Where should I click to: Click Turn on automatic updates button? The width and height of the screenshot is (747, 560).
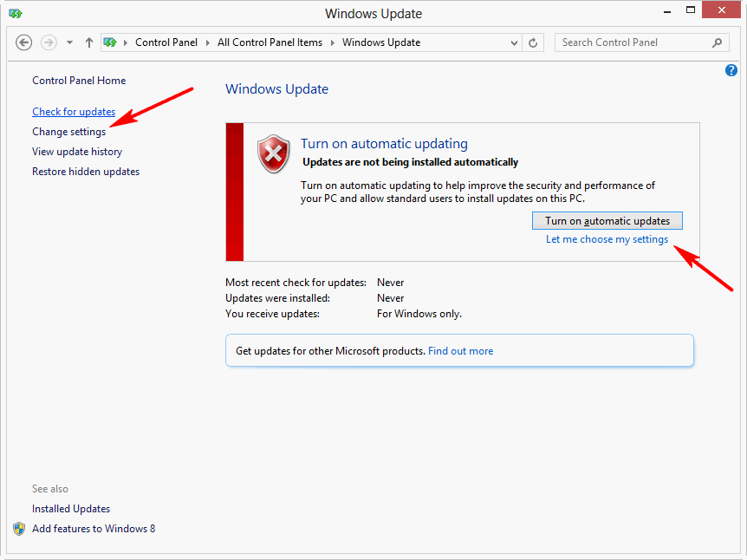[607, 221]
